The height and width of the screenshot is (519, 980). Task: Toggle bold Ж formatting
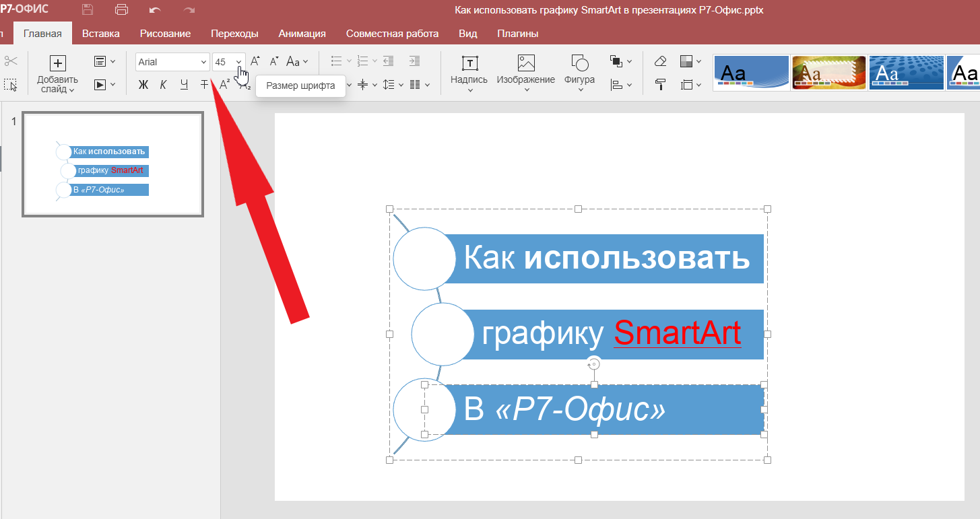pos(143,85)
